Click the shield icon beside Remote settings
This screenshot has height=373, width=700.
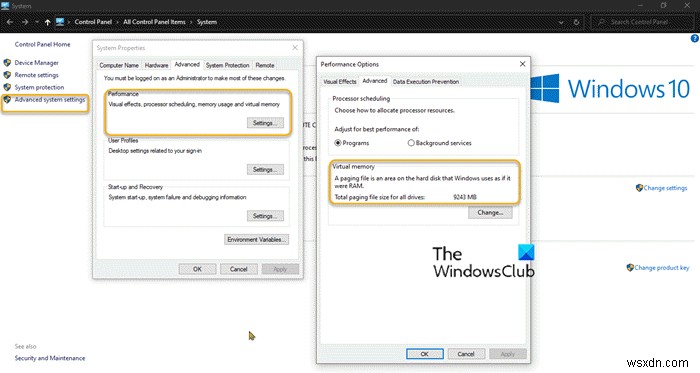point(7,75)
